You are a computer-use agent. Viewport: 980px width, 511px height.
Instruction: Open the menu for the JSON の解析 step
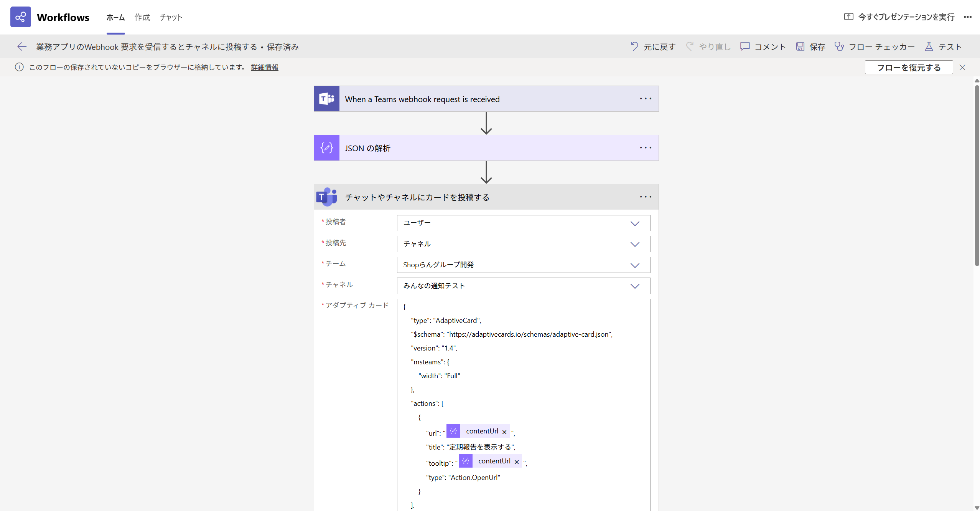646,148
